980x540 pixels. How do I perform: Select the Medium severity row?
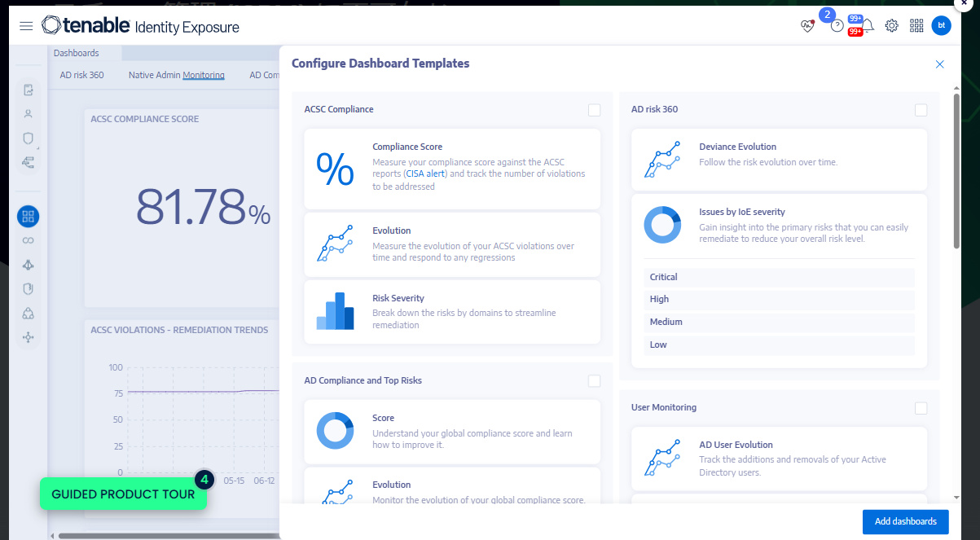[779, 323]
